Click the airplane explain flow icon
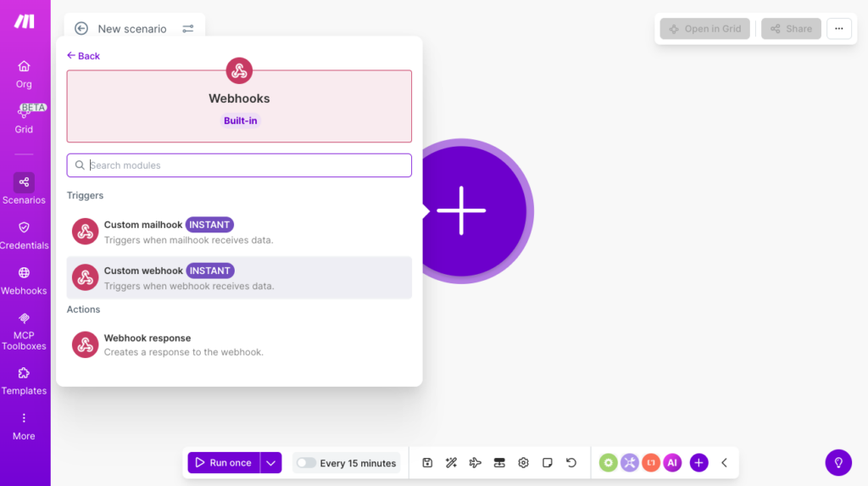868x486 pixels. pos(475,463)
